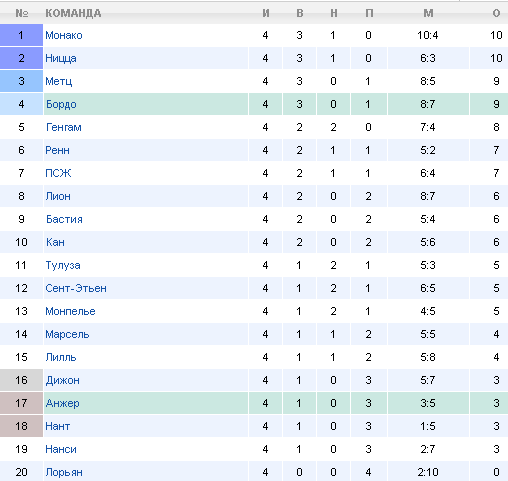Click the Монпелье team name
Viewport: 508px width, 481px height.
(x=70, y=311)
